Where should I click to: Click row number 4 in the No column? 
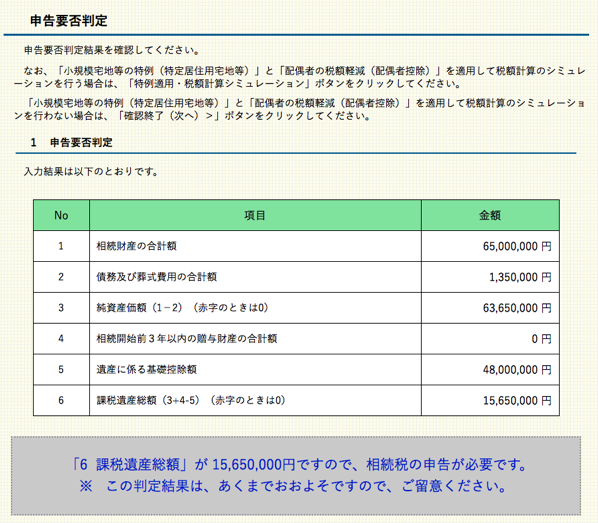61,339
